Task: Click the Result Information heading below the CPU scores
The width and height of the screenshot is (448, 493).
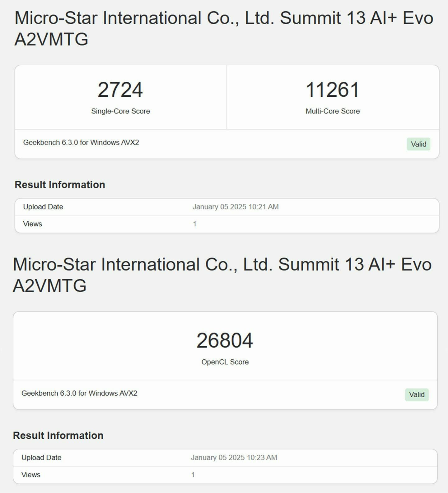Action: [x=60, y=185]
